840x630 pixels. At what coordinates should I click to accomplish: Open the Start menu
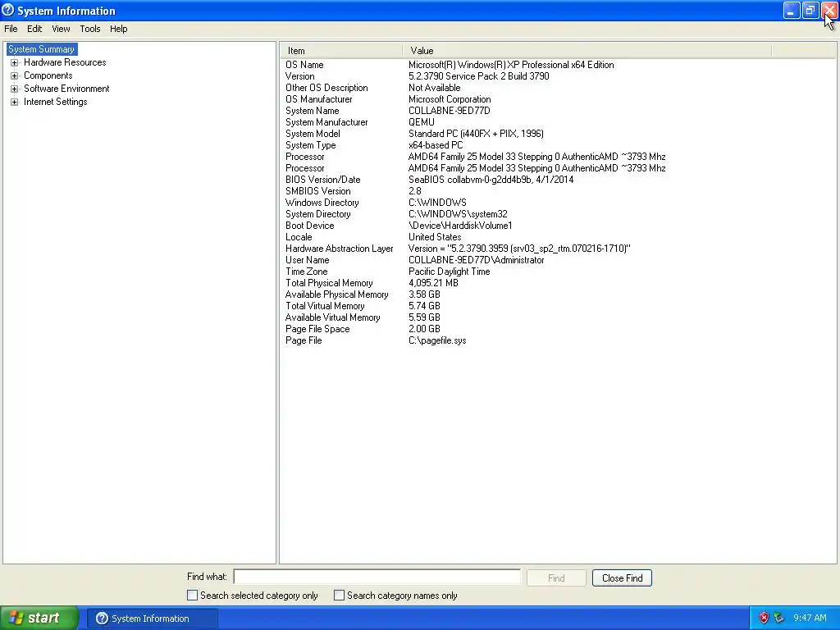click(x=39, y=618)
